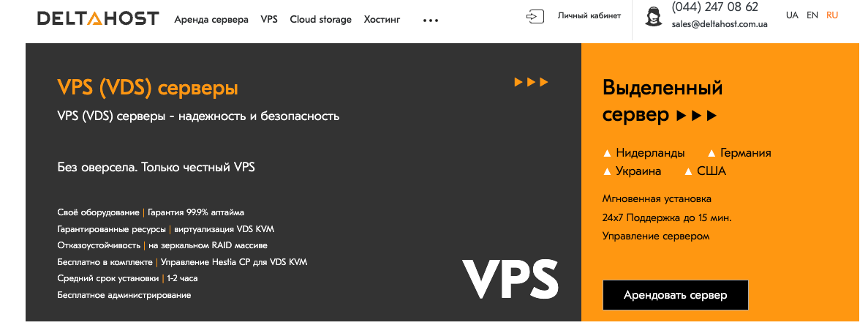The image size is (868, 328).
Task: Select the RU language option
Action: click(x=832, y=15)
